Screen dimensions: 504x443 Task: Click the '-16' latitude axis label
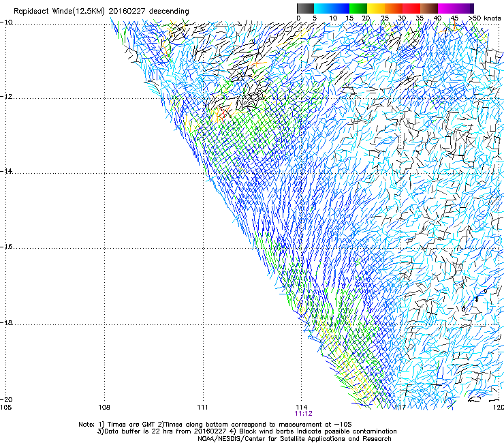pyautogui.click(x=7, y=247)
